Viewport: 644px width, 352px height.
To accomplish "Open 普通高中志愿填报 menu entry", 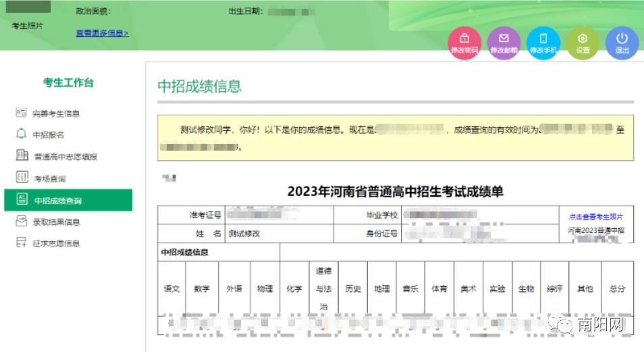I will [65, 157].
